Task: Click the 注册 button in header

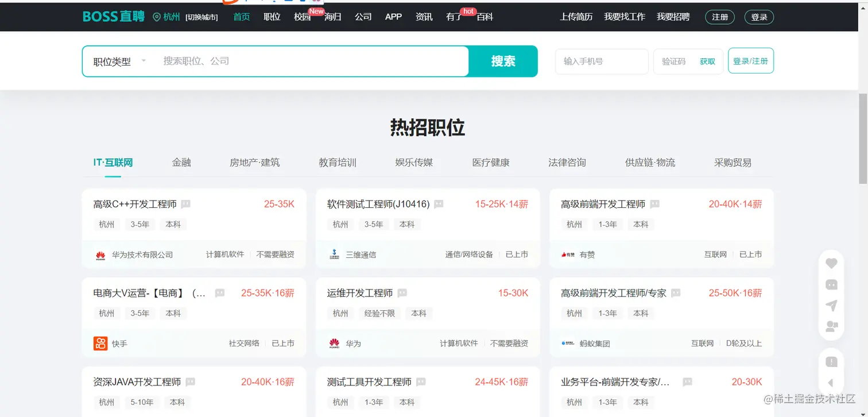Action: coord(720,17)
